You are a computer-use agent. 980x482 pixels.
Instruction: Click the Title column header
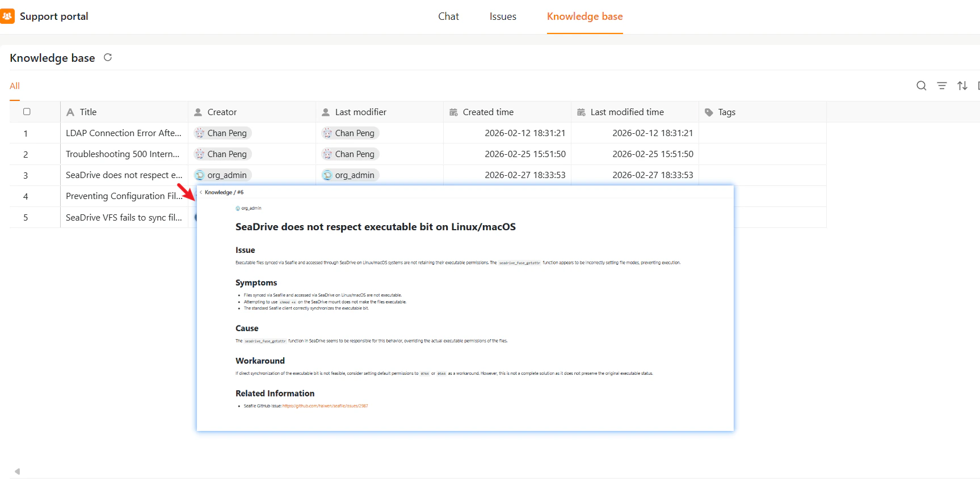coord(124,112)
